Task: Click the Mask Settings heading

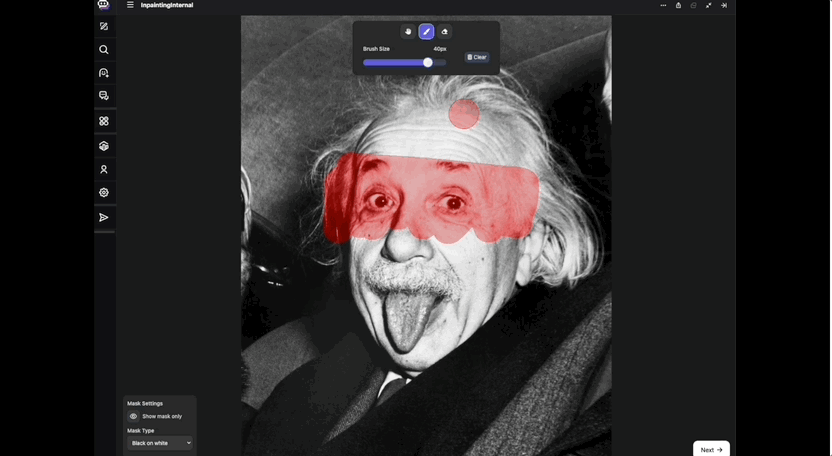Action: click(145, 403)
